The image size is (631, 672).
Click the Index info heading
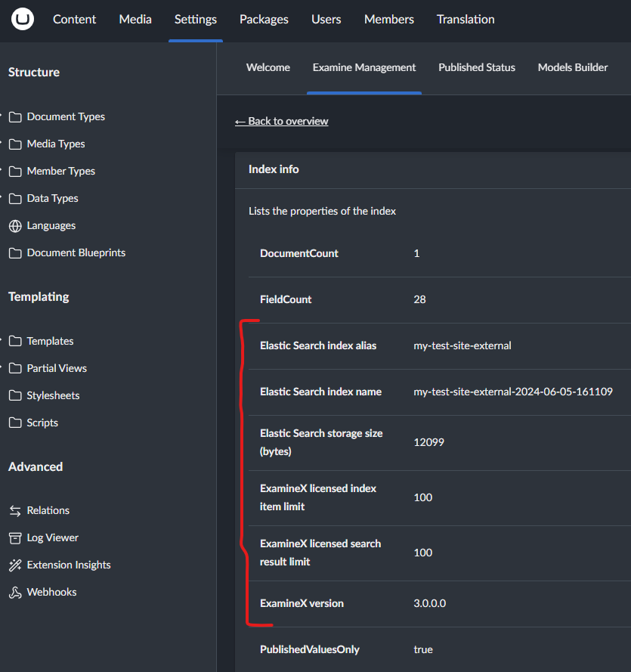274,169
